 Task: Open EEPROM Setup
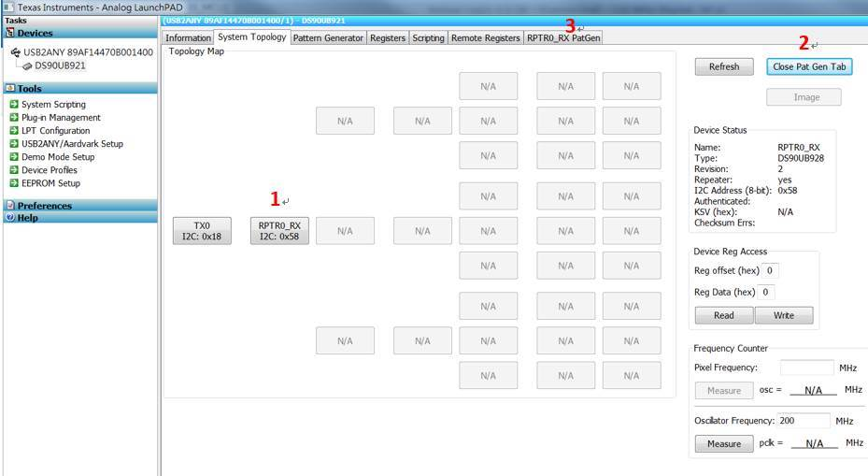(51, 183)
